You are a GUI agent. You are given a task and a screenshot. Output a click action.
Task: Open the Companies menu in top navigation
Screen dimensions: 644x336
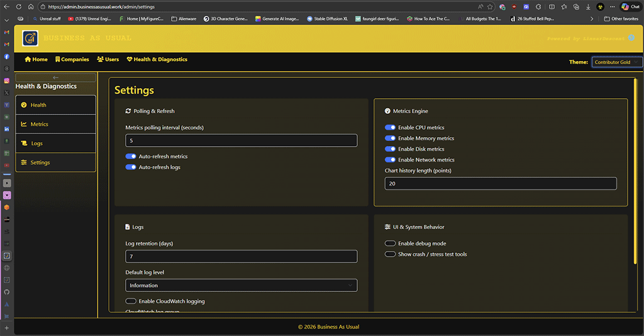tap(72, 59)
